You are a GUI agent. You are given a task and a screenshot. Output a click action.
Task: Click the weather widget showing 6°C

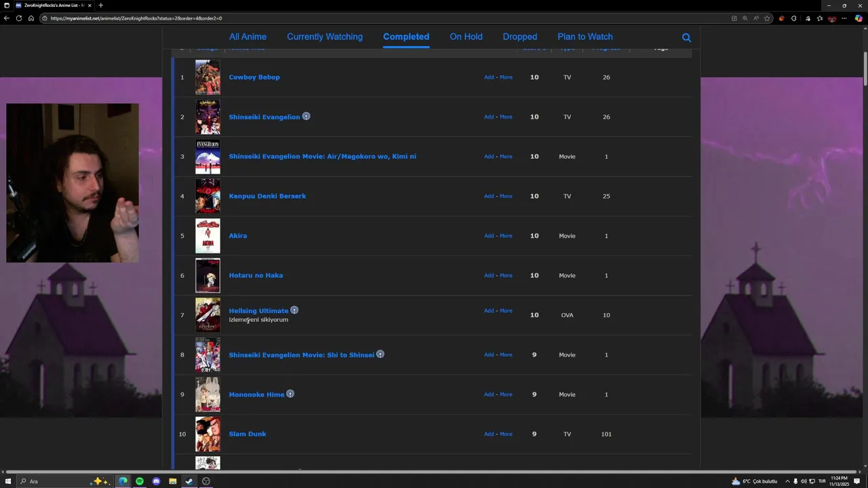(x=754, y=481)
